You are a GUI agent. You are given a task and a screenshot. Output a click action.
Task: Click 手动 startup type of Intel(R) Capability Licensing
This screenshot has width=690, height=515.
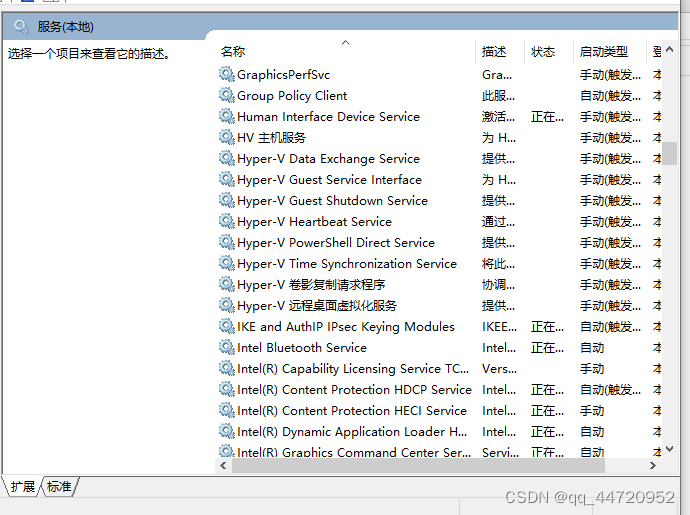[592, 368]
